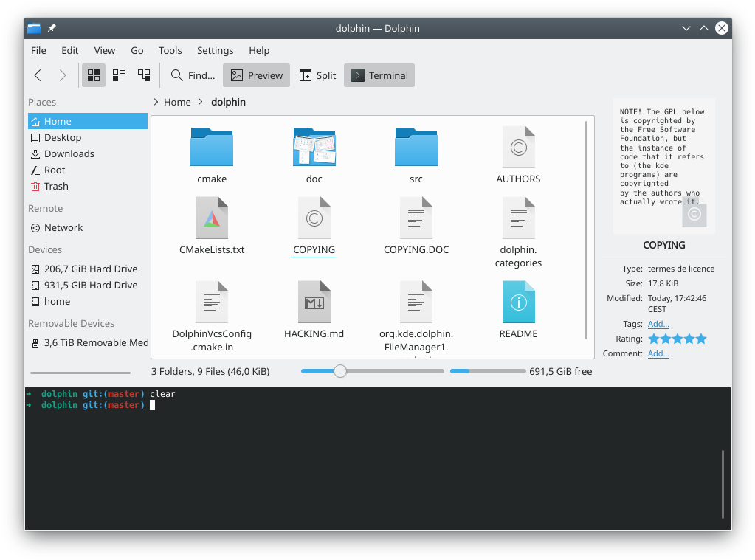This screenshot has width=755, height=560.
Task: Open the 931,5 GiB Hard Drive
Action: 88,286
